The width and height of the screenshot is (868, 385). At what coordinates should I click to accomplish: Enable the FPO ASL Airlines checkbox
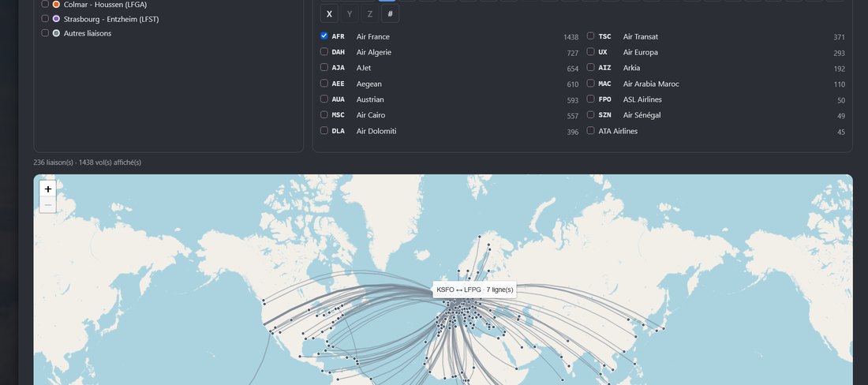pyautogui.click(x=591, y=99)
